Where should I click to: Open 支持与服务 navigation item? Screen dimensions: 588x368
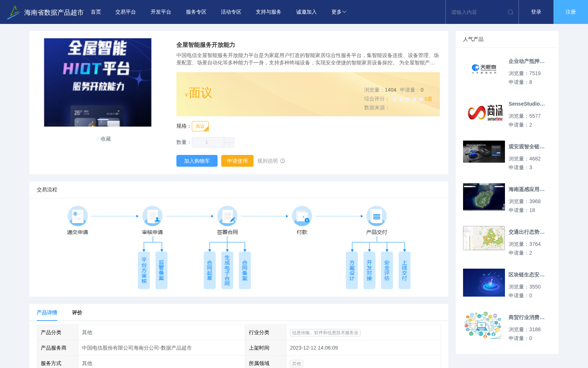269,12
